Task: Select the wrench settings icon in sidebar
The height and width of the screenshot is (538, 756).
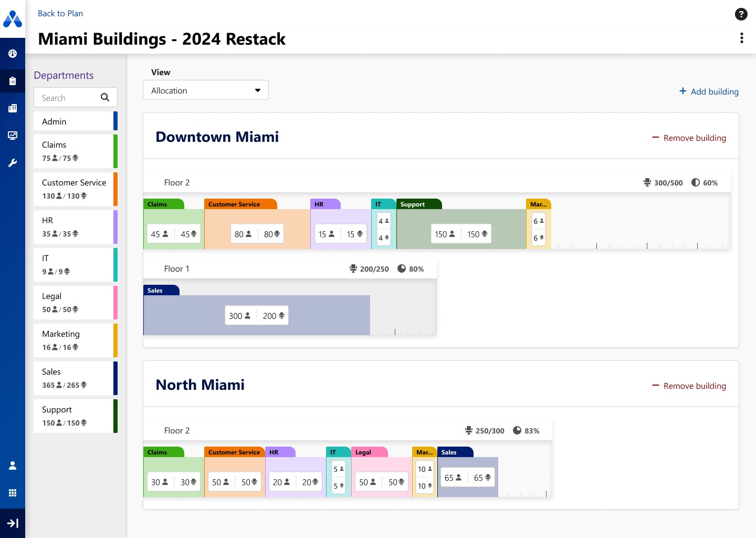Action: click(13, 162)
